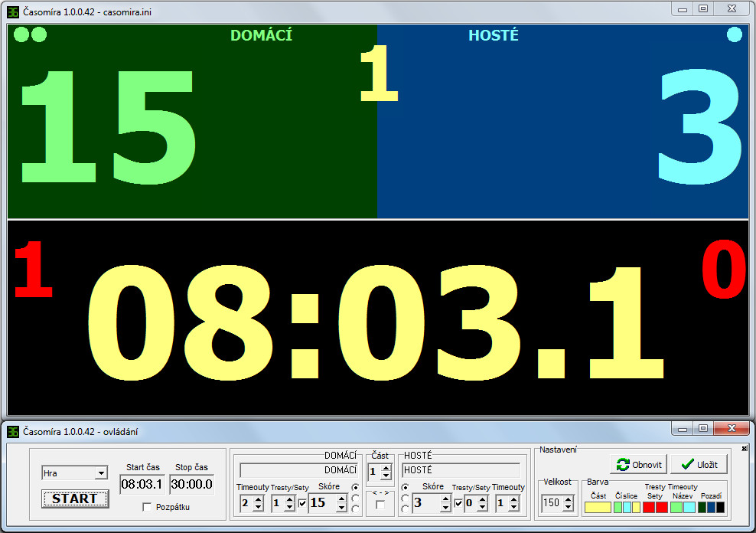Decrease HOSTÉ Skóre by down arrow
756x533 pixels.
tap(445, 508)
